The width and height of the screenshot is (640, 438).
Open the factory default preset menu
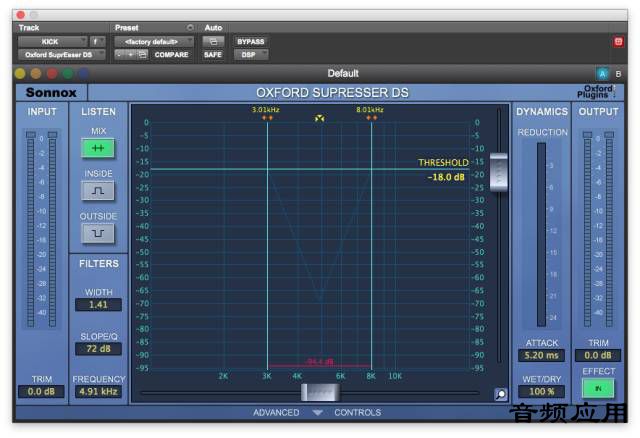pos(154,42)
